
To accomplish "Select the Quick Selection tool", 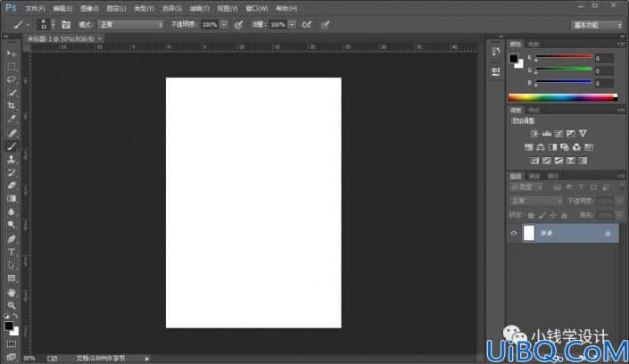I will click(12, 93).
